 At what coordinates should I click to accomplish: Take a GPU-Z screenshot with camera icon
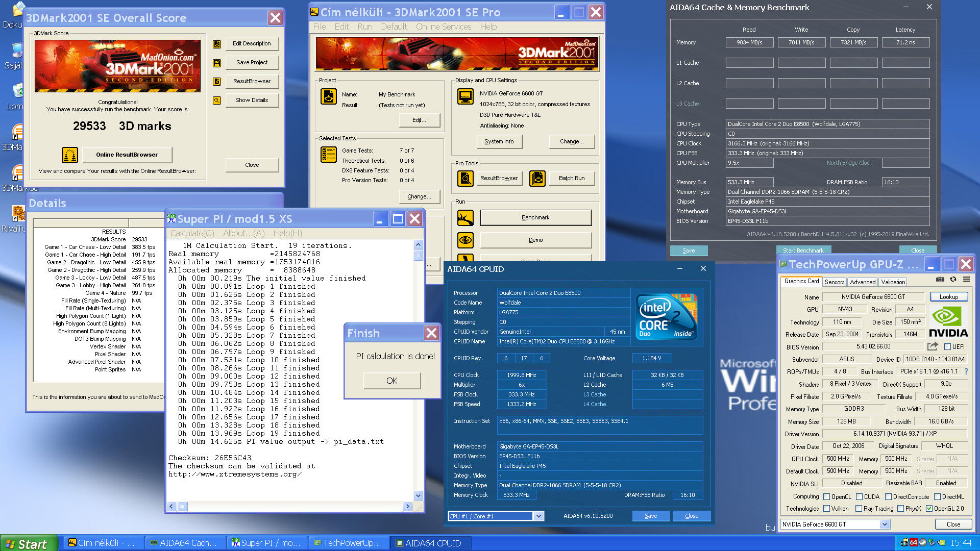940,280
